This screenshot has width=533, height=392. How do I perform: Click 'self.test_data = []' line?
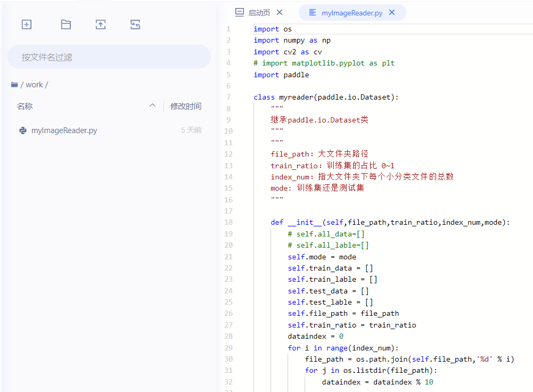[328, 291]
